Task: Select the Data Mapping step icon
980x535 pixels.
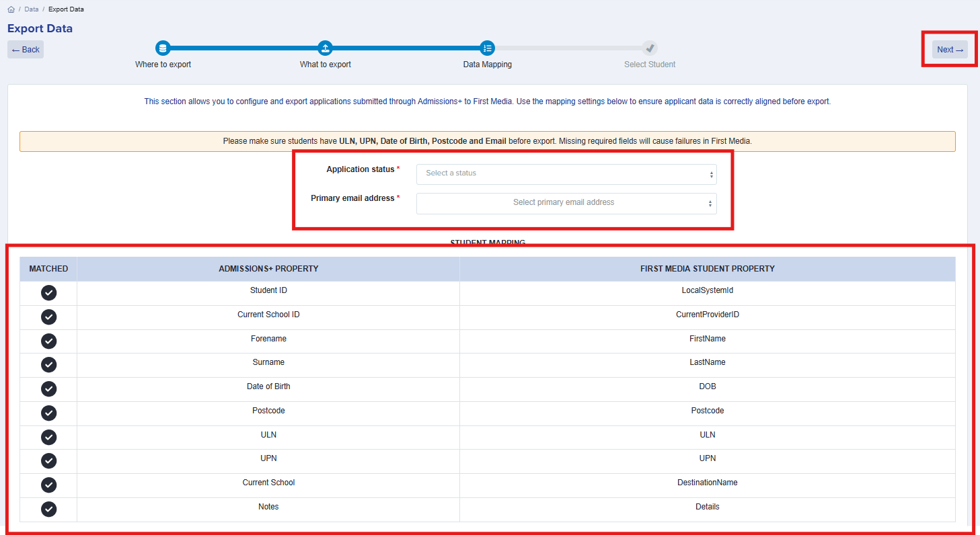Action: [x=488, y=48]
